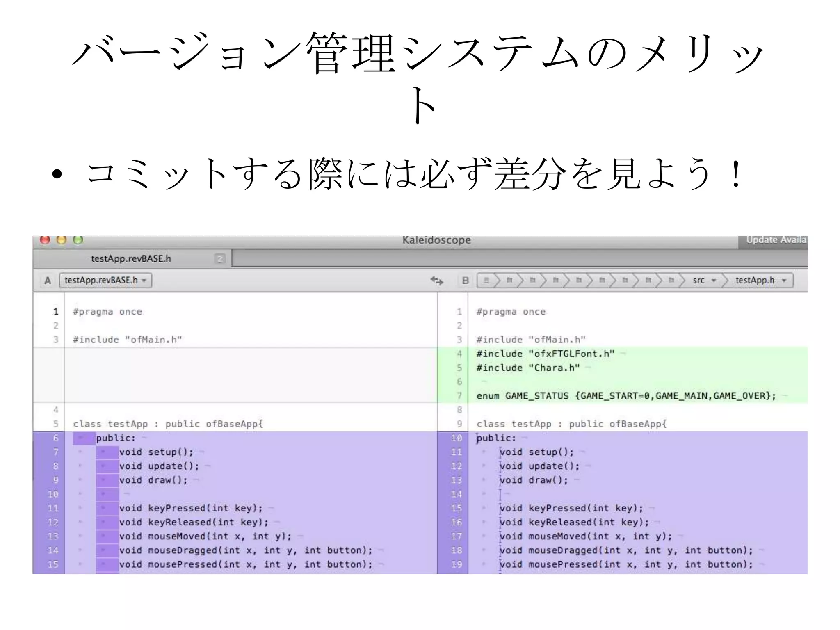Click #pragma once in pane A
The height and width of the screenshot is (630, 840).
point(107,312)
